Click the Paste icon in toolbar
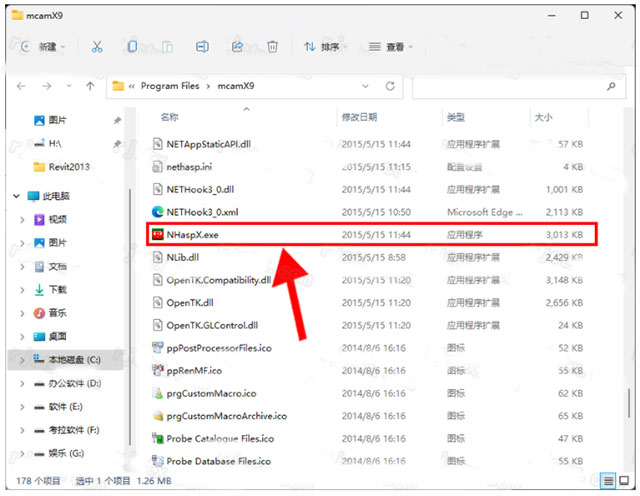Viewport: 640px width, 496px height. click(x=167, y=47)
